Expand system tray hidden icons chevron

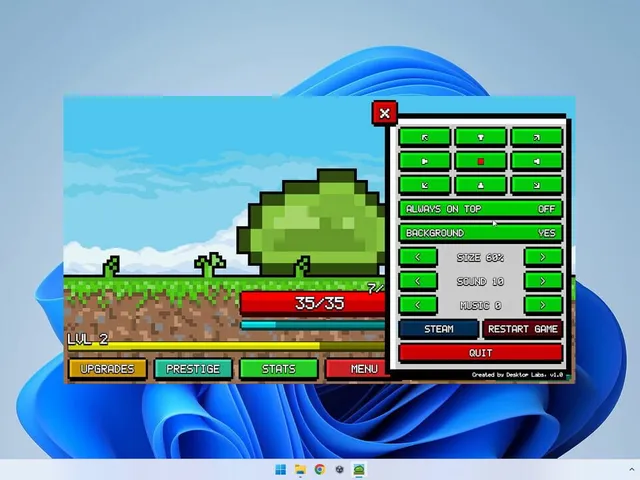tap(632, 470)
